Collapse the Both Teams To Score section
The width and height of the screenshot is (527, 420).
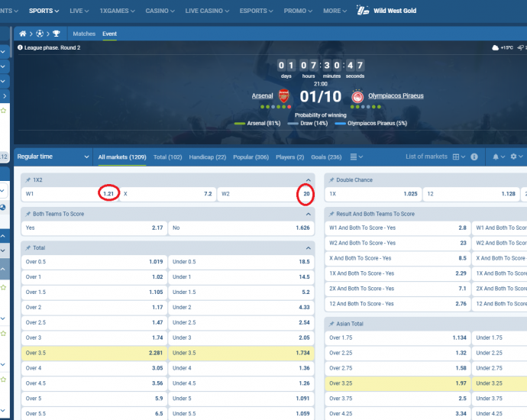tap(309, 214)
